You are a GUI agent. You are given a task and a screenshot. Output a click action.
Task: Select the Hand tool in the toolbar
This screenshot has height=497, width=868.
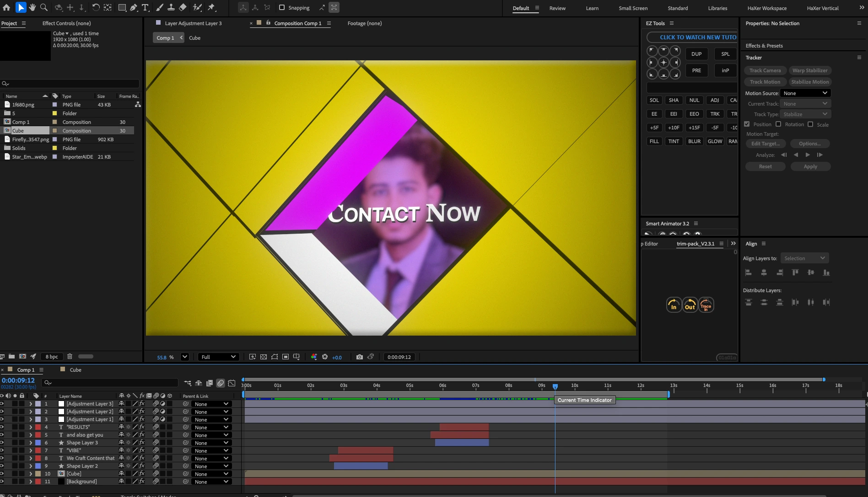(x=32, y=7)
